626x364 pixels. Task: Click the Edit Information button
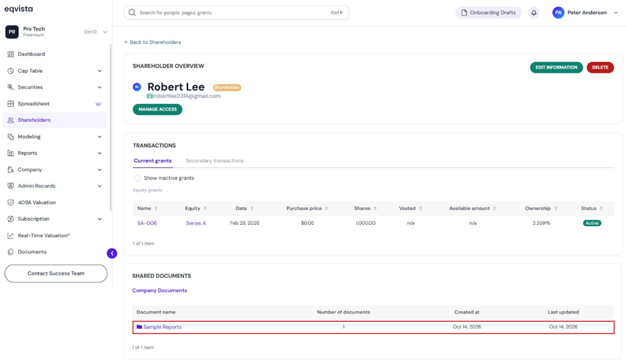556,67
